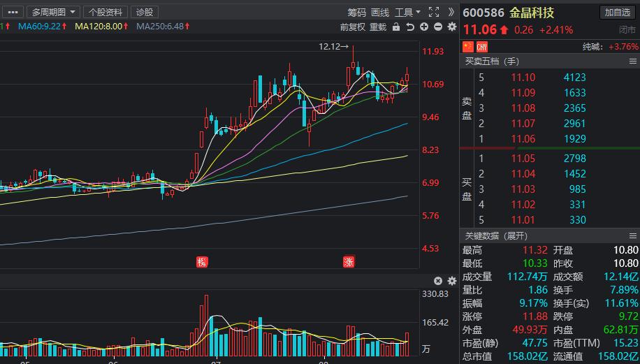The height and width of the screenshot is (364, 640).
Task: Click 买卖五档（手） panel title
Action: click(x=493, y=61)
